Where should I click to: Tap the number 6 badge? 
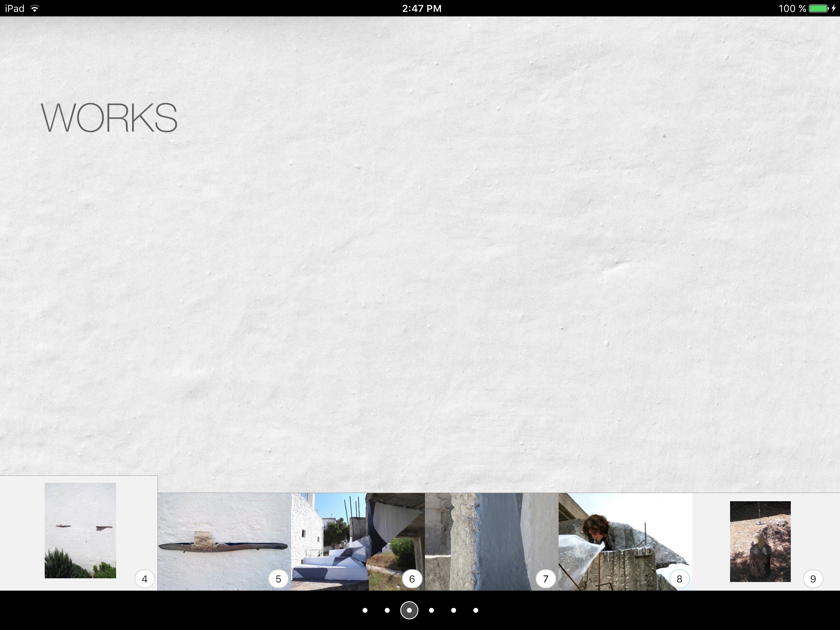pyautogui.click(x=412, y=579)
